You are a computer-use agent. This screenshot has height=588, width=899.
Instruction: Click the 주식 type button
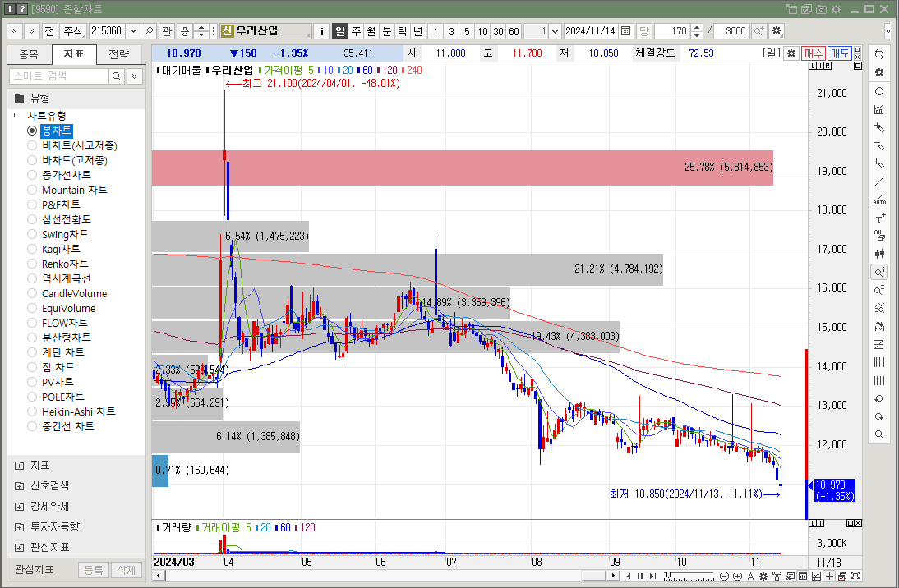(x=73, y=31)
